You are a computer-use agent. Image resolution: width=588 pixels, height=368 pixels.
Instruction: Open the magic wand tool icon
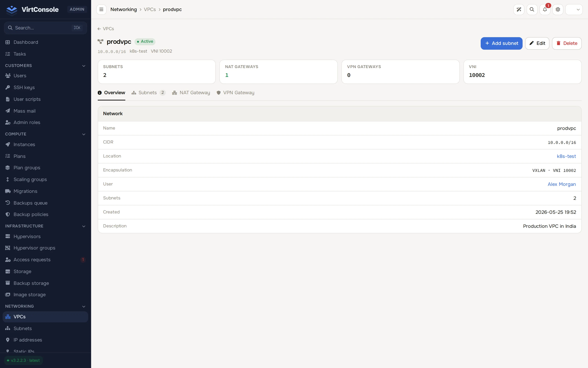click(x=519, y=10)
